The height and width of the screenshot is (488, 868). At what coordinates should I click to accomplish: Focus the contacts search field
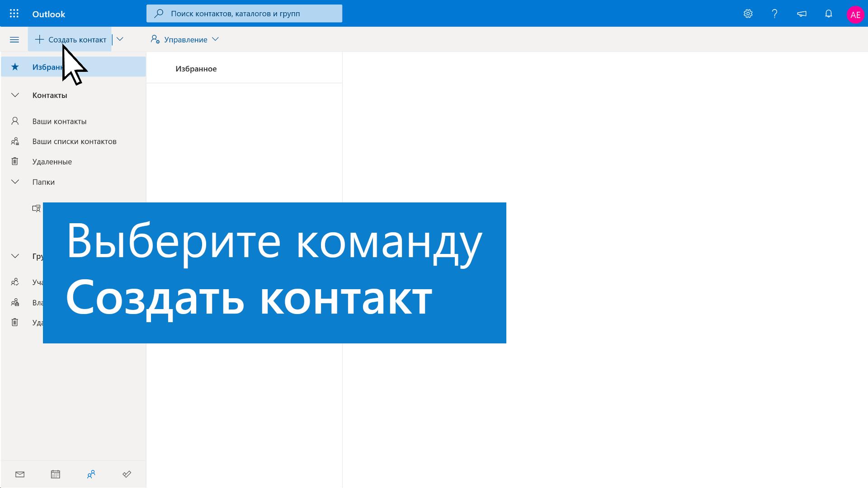point(244,14)
